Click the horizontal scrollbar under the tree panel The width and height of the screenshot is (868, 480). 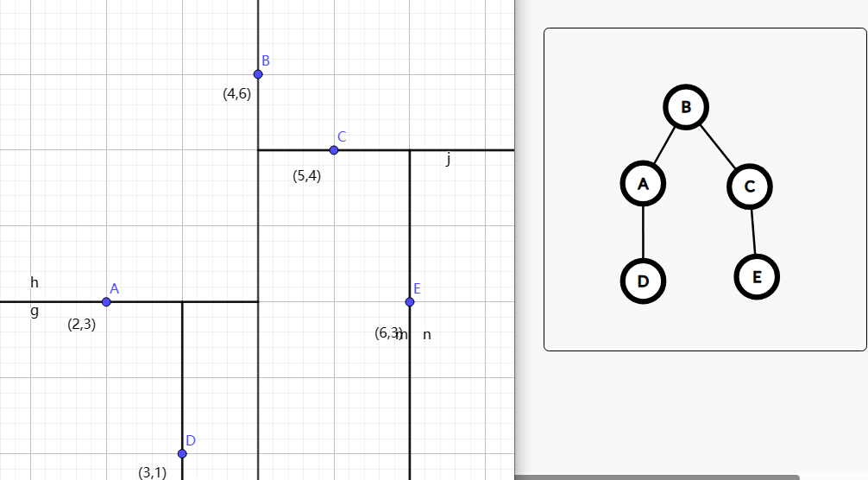click(657, 477)
